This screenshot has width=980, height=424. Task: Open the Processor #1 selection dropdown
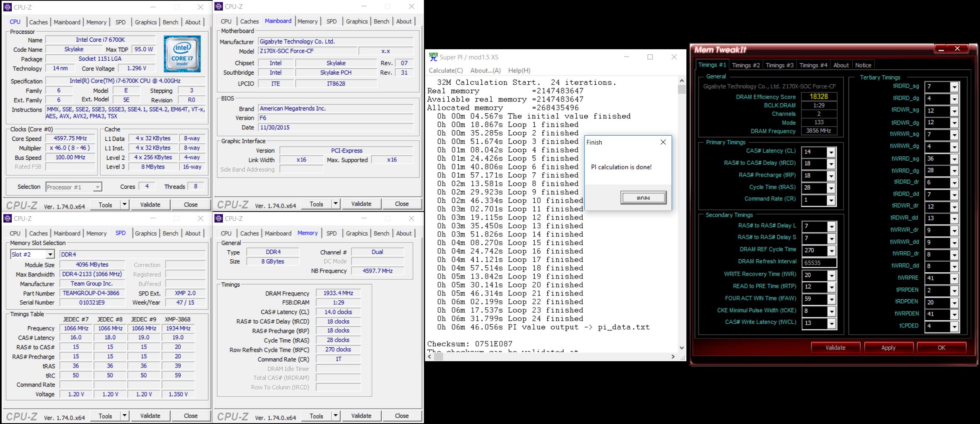tap(97, 187)
